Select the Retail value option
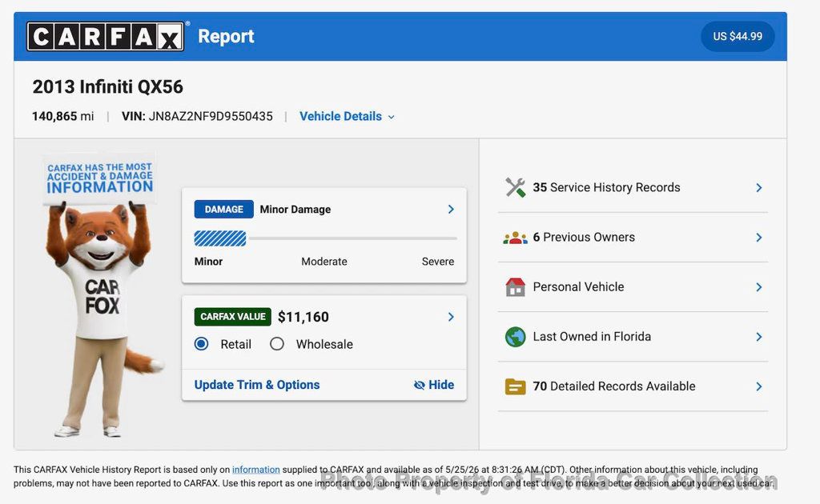The height and width of the screenshot is (504, 820). pos(201,344)
